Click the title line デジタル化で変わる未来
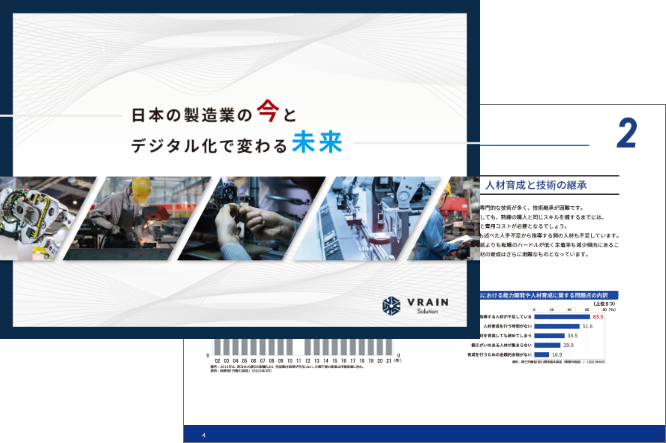The image size is (666, 443). click(x=236, y=143)
